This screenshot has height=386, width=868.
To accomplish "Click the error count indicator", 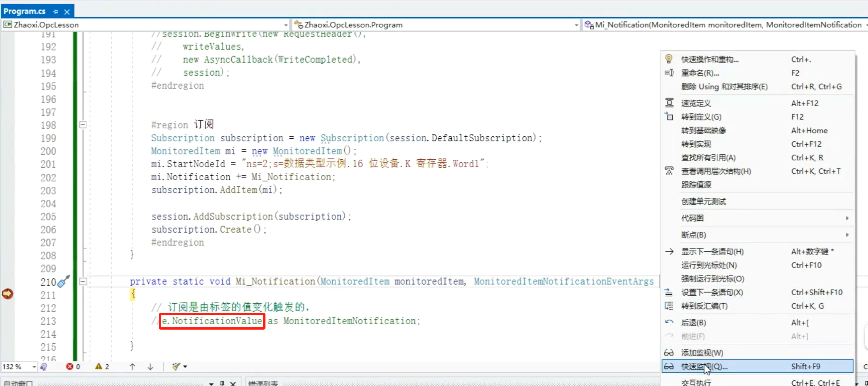I will click(x=73, y=367).
